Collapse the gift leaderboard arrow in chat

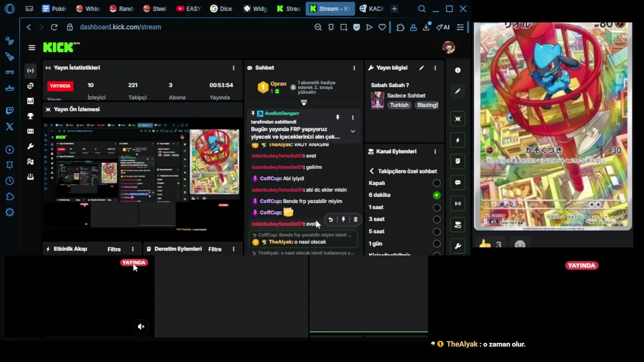(303, 103)
